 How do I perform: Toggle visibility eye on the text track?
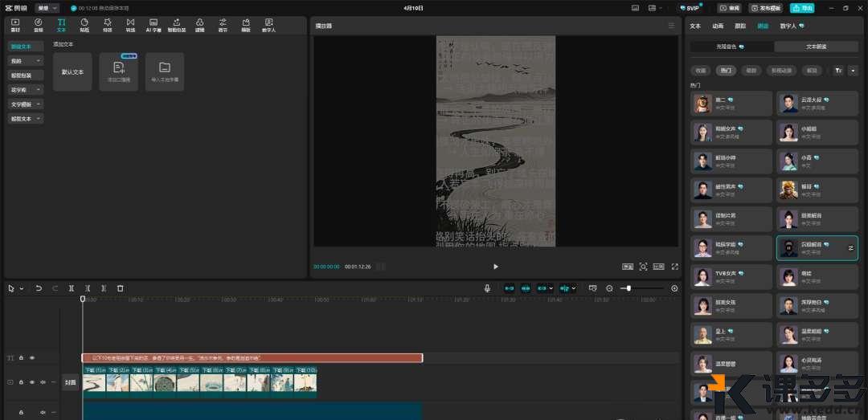31,358
